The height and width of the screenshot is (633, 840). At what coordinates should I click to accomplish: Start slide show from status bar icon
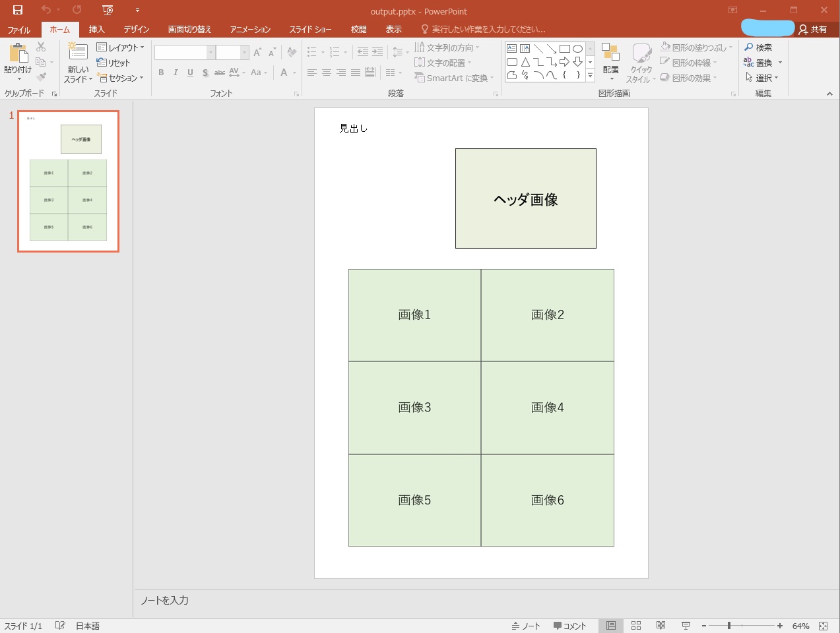point(686,625)
